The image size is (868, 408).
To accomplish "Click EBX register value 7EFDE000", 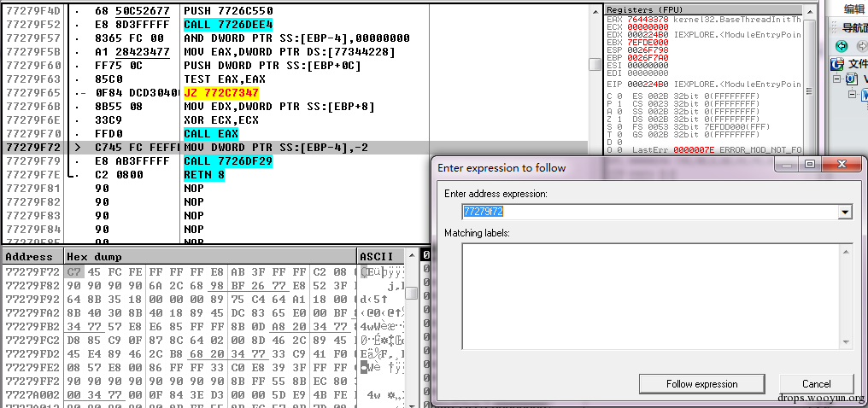I will tap(648, 42).
